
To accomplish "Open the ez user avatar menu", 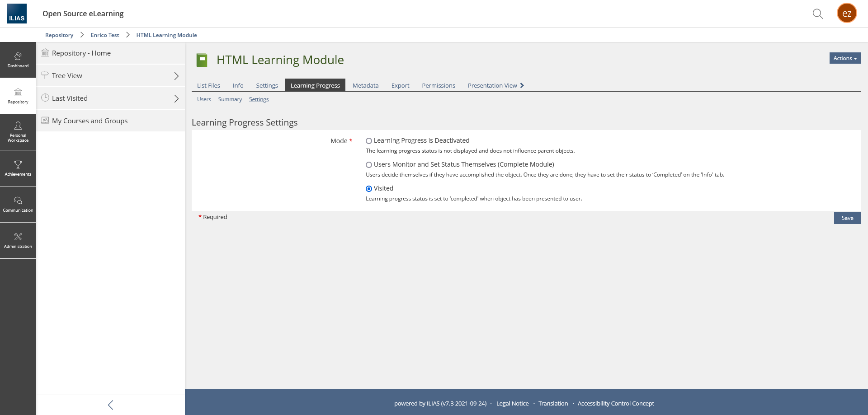I will (847, 13).
